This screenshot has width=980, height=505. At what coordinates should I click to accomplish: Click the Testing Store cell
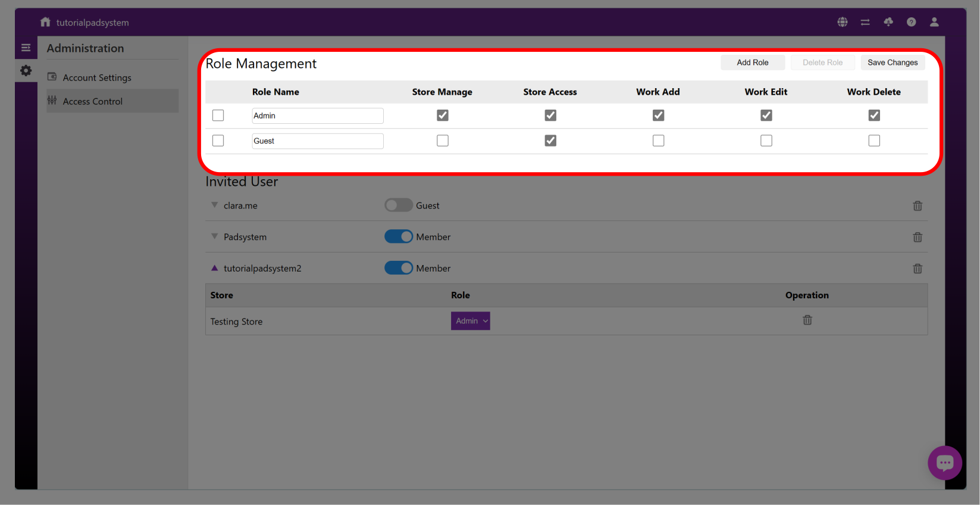[236, 322]
